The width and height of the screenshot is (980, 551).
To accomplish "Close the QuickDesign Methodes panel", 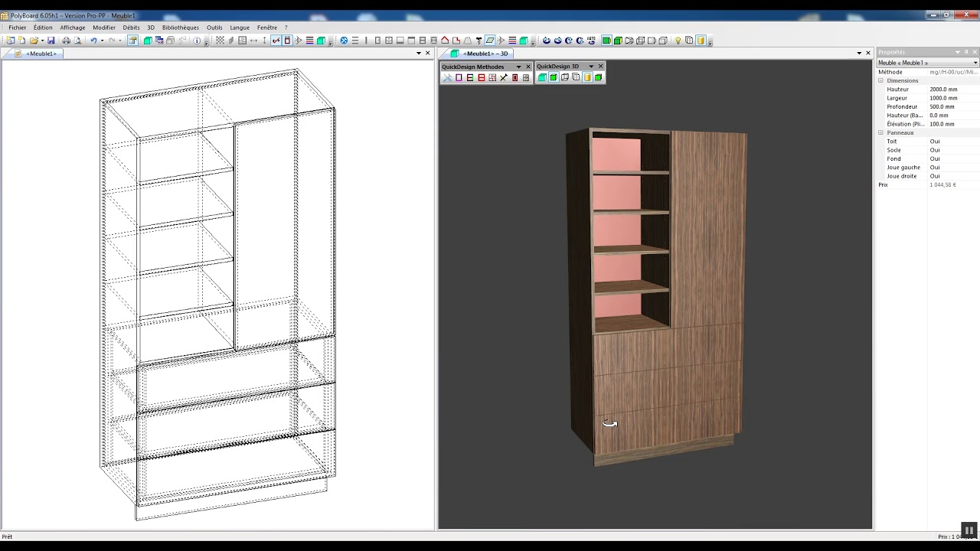I will [528, 67].
